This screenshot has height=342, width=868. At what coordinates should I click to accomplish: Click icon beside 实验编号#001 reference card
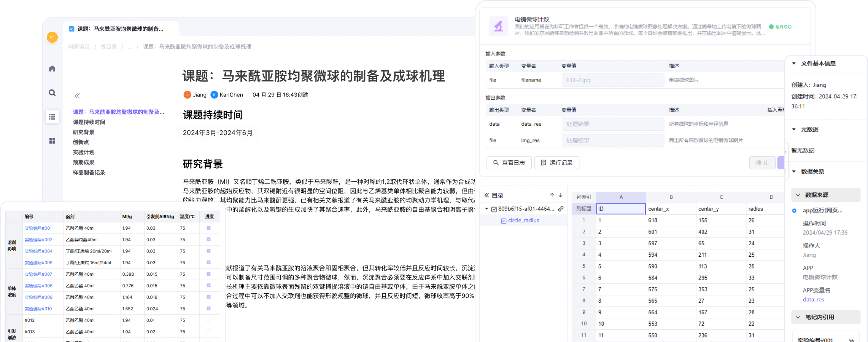pos(851,340)
